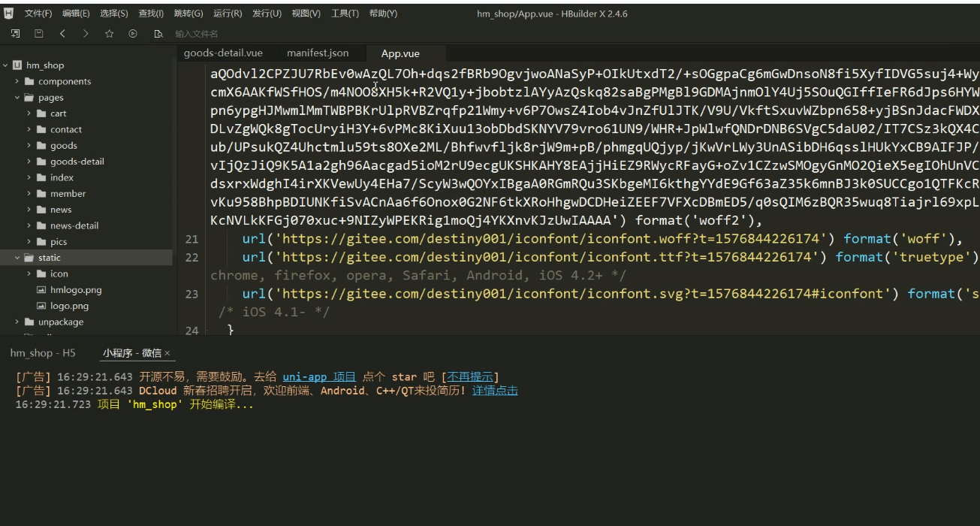
Task: Open the 跳转(G) menu
Action: click(x=188, y=14)
